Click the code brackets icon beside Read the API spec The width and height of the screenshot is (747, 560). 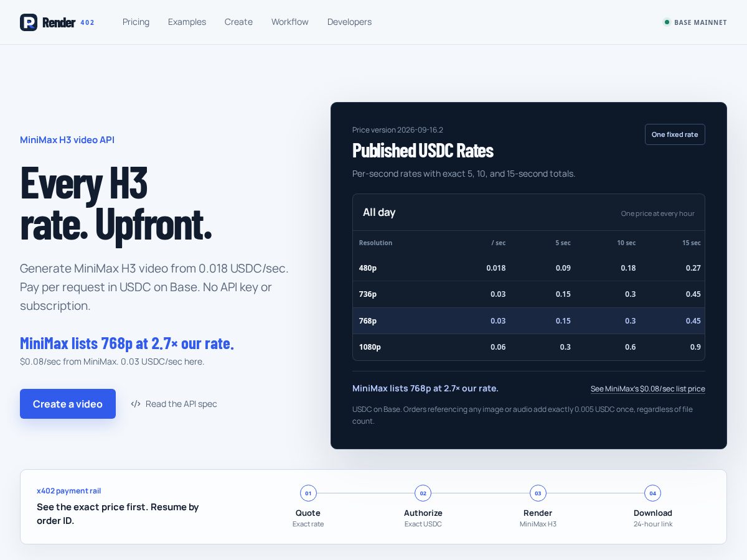pyautogui.click(x=136, y=404)
